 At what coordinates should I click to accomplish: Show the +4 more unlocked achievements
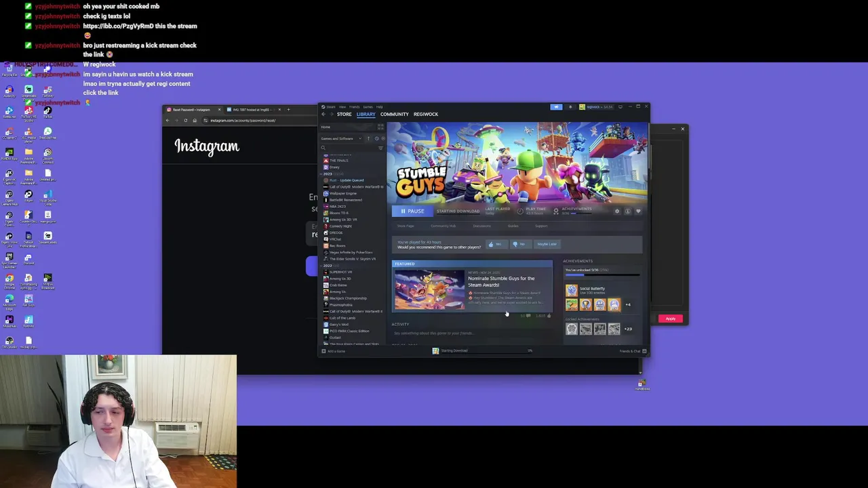click(628, 305)
